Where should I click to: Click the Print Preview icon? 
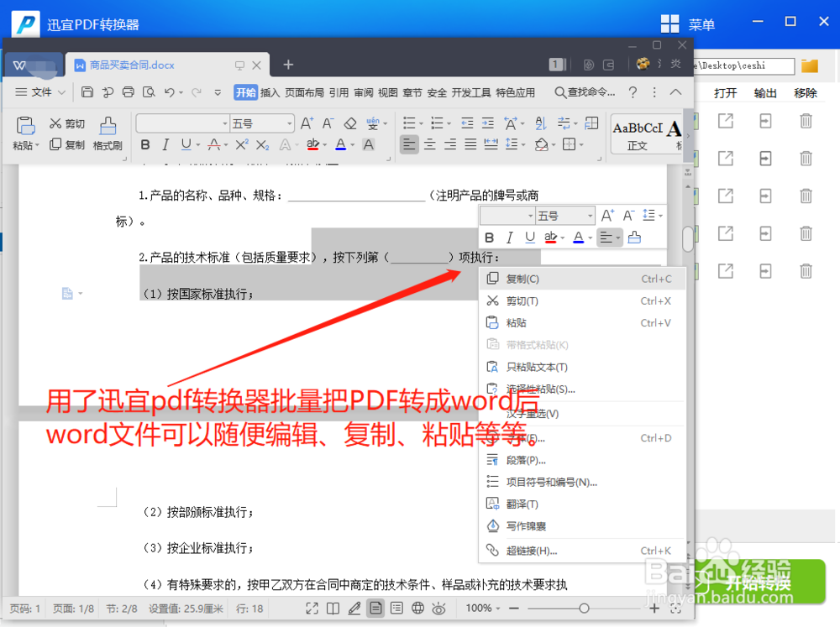pos(149,92)
